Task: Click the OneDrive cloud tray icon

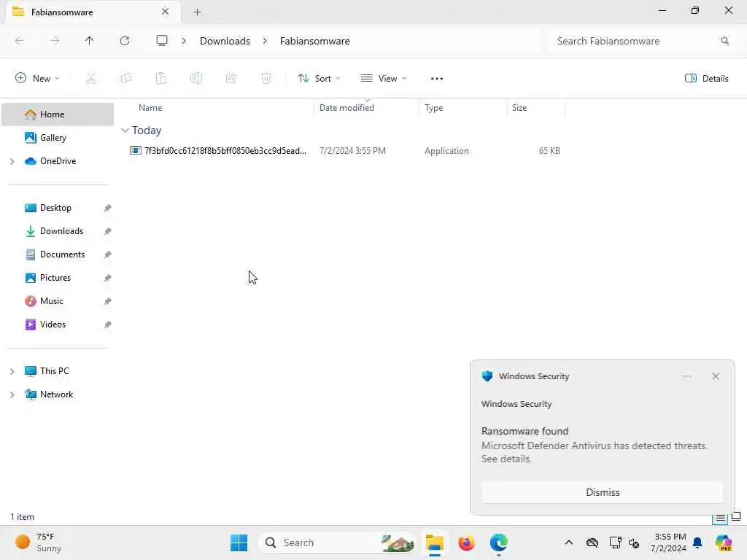Action: pyautogui.click(x=592, y=542)
